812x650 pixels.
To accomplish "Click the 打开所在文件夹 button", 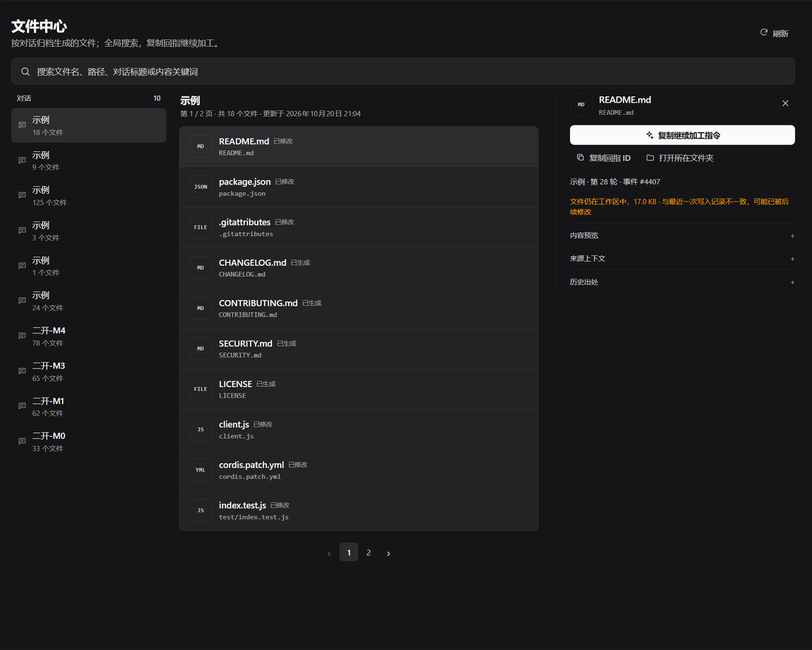I will pos(680,158).
